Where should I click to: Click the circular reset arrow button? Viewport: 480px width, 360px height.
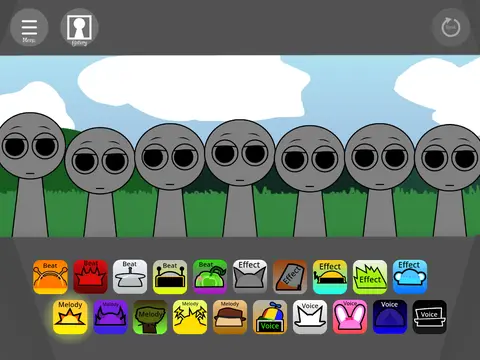coord(451,27)
